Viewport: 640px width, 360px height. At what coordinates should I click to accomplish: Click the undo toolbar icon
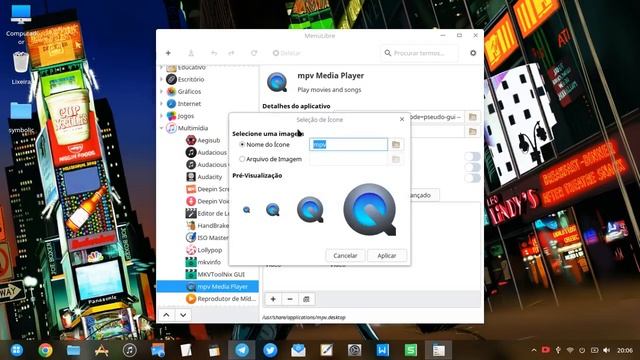point(214,53)
